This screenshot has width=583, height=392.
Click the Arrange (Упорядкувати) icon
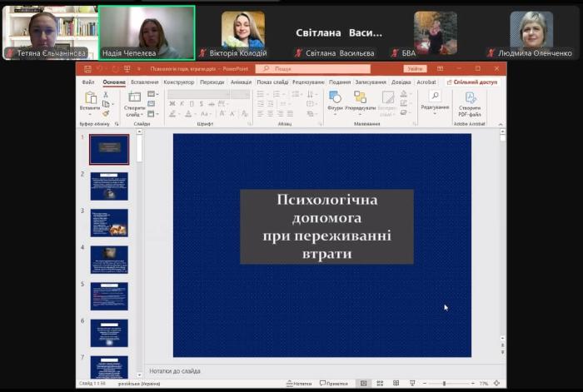click(x=360, y=98)
